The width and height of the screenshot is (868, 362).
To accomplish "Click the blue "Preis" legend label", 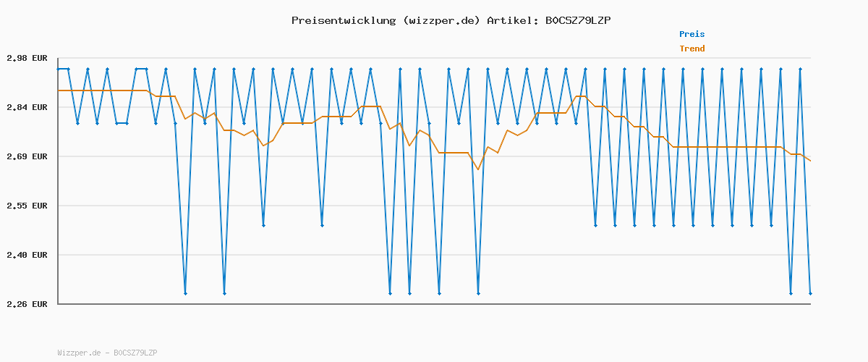I will (x=692, y=34).
